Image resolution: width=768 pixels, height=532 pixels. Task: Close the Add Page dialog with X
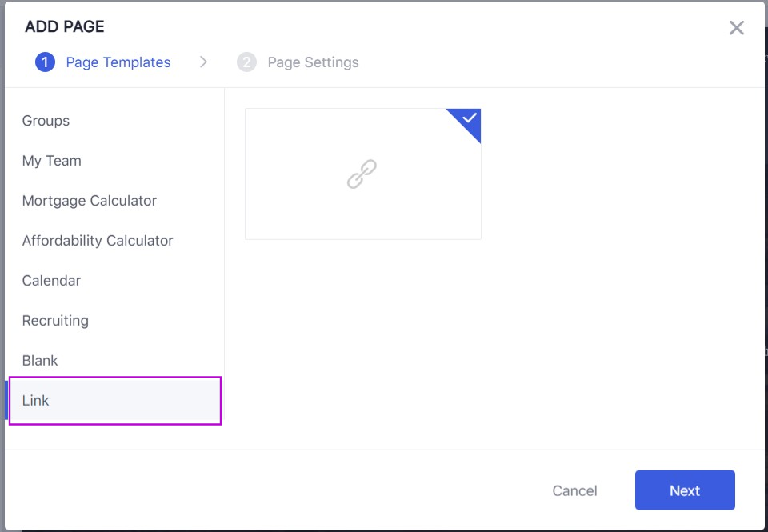point(736,28)
